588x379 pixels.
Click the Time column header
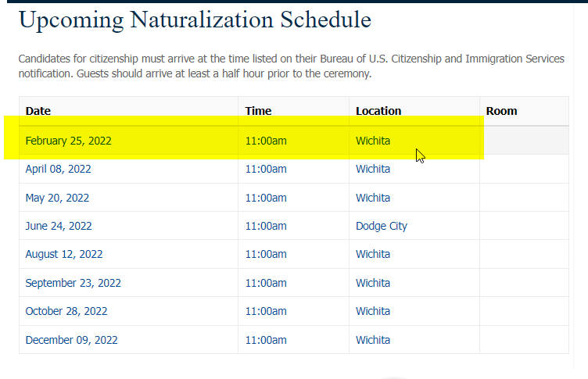pyautogui.click(x=258, y=111)
